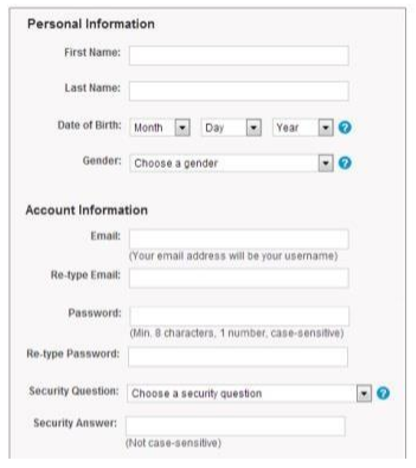Viewport: 416px width, 468px height.
Task: Select the Month combo box text
Action: click(148, 128)
